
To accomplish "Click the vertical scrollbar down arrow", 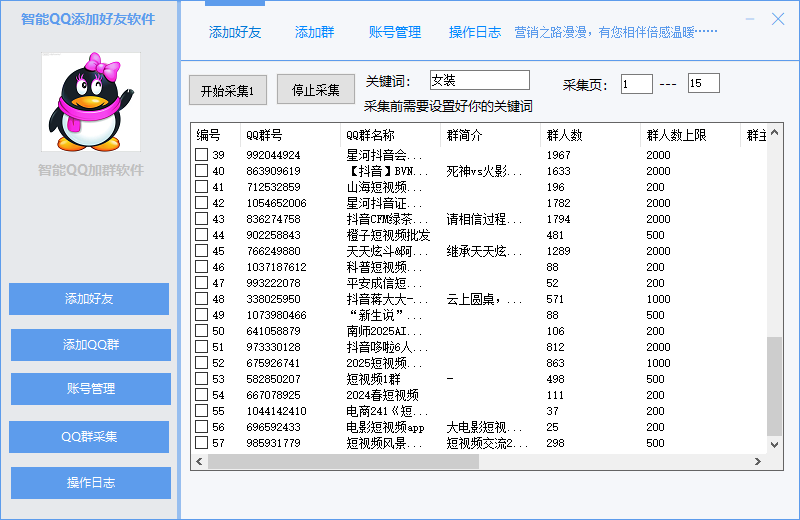I will click(775, 444).
